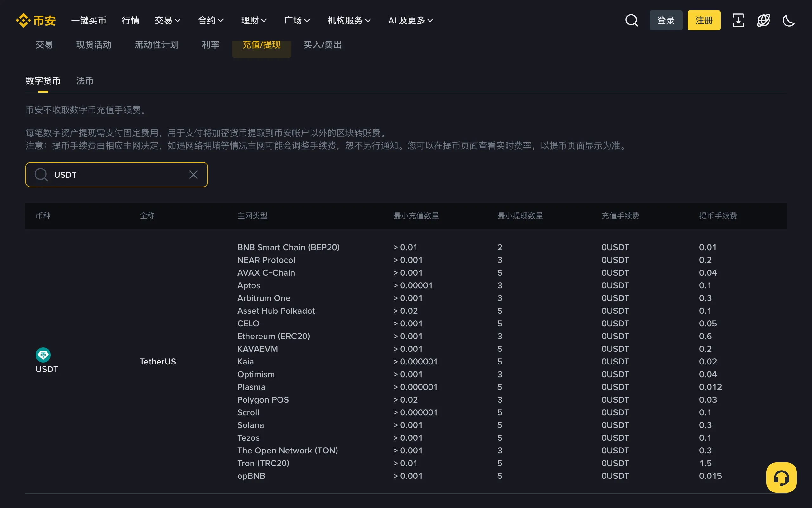812x508 pixels.
Task: Click the 登录 login button
Action: pyautogui.click(x=666, y=21)
